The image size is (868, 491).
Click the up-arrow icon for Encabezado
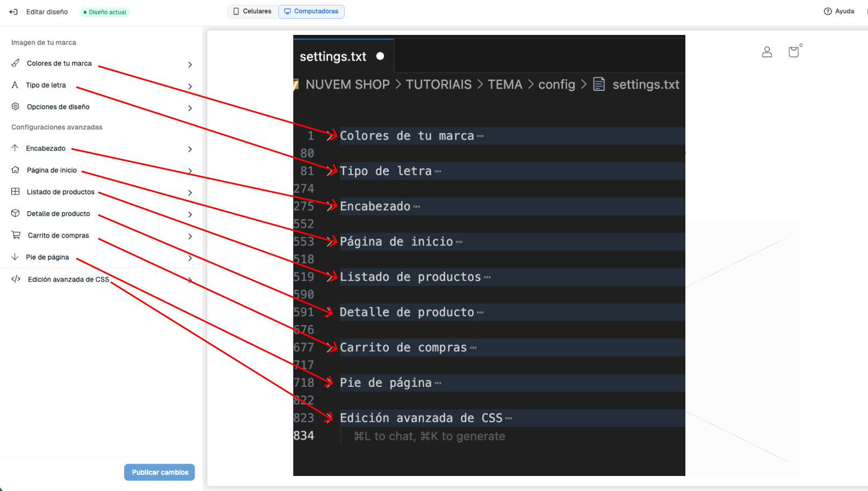tap(15, 148)
